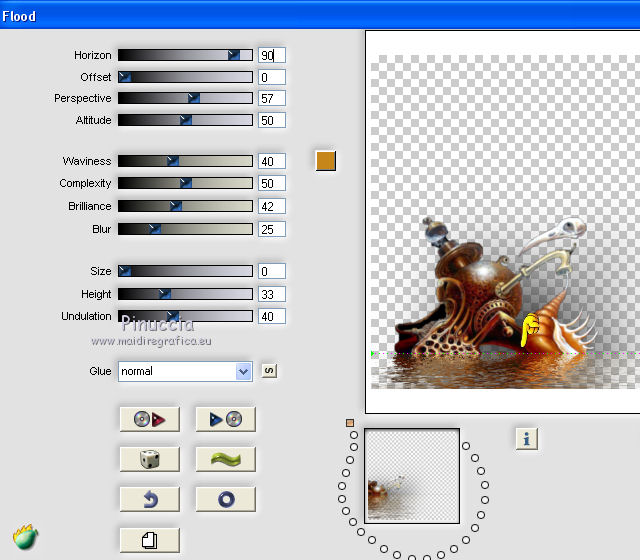Viewport: 640px width, 560px height.
Task: Click the large flood preview image
Action: [503, 222]
